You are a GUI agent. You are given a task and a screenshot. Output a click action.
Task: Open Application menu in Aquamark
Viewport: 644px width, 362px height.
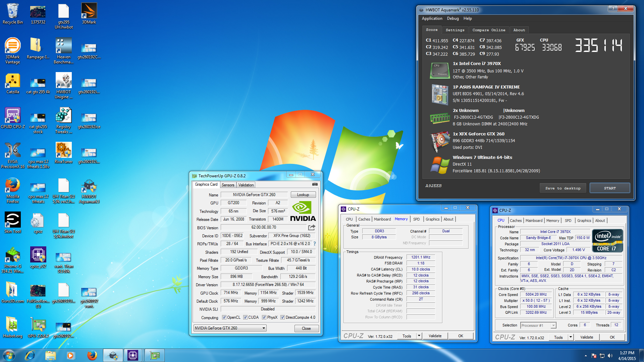point(432,18)
